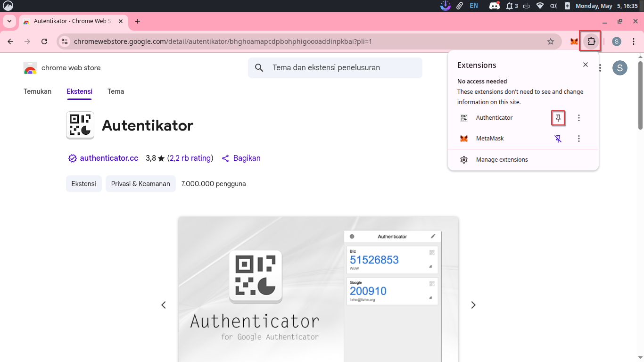The image size is (644, 362).
Task: Select the Autentikator Chrome Web Store tab
Action: tap(74, 21)
